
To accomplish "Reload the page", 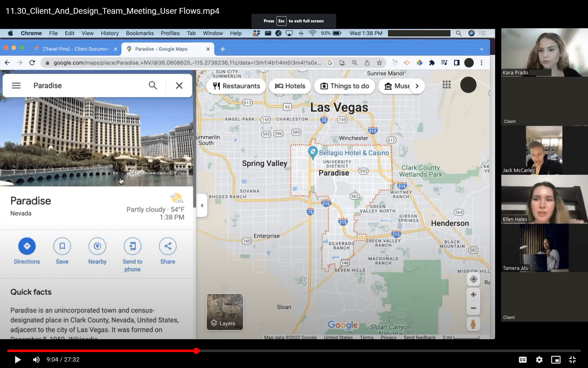I will click(x=32, y=63).
